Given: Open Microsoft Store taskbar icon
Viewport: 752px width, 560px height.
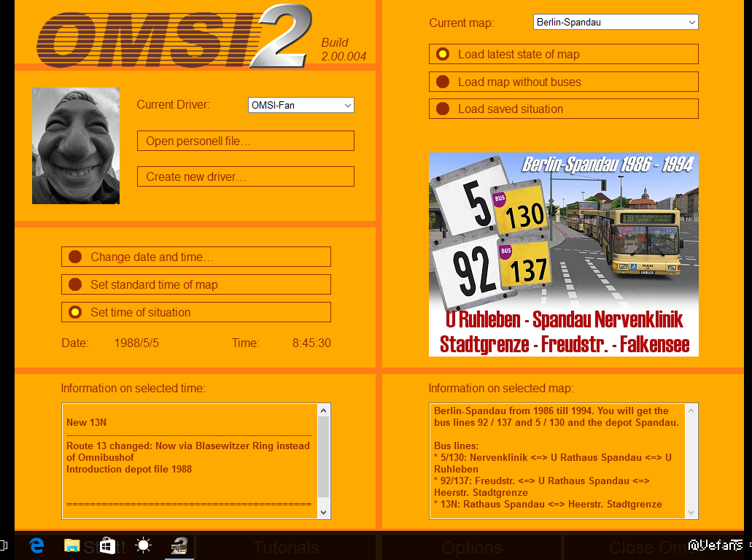Looking at the screenshot, I should pyautogui.click(x=108, y=545).
